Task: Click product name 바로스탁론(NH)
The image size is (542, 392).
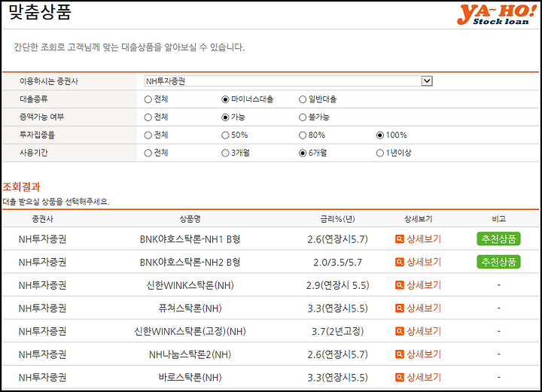Action: click(190, 378)
